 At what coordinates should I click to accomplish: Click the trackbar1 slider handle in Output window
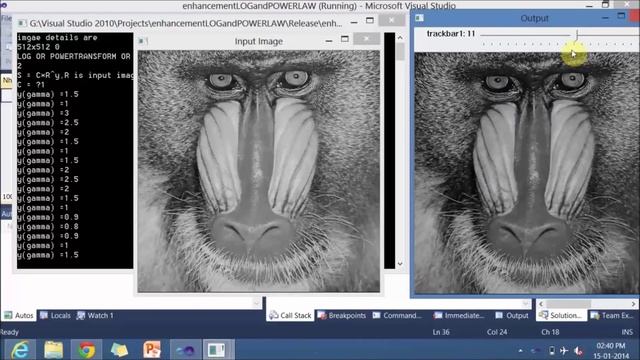pos(577,35)
